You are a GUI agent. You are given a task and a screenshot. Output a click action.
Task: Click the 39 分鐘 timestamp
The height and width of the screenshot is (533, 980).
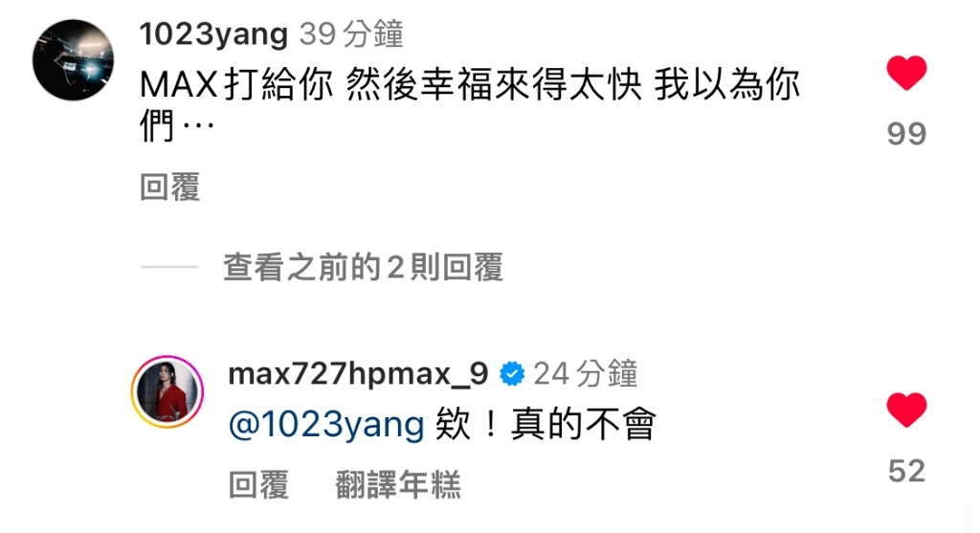351,33
